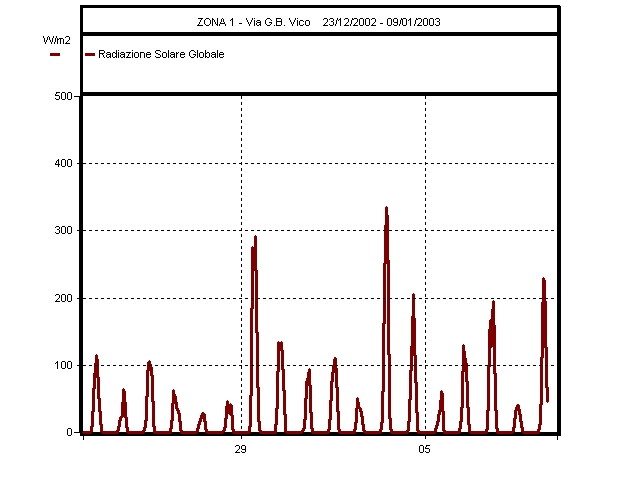640x480 pixels.
Task: Click the dark red swatch beside Radiazione Solare Globale
Action: tap(90, 54)
